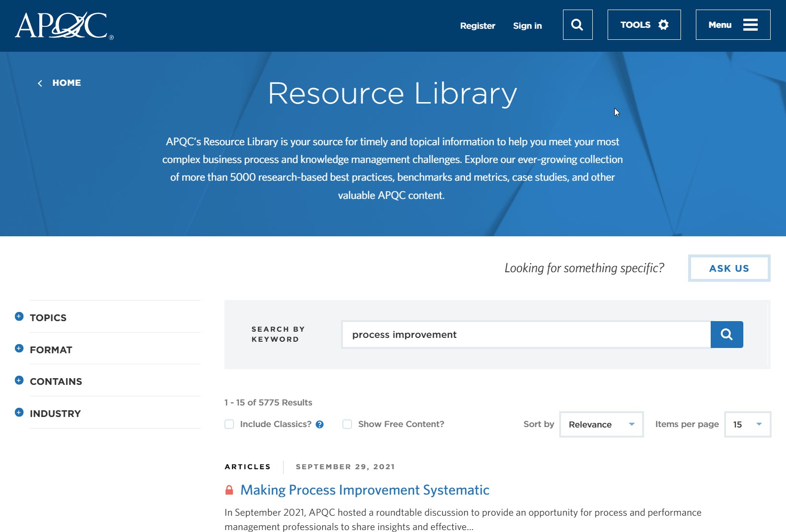Select the INDUSTRY filter heading

(55, 414)
